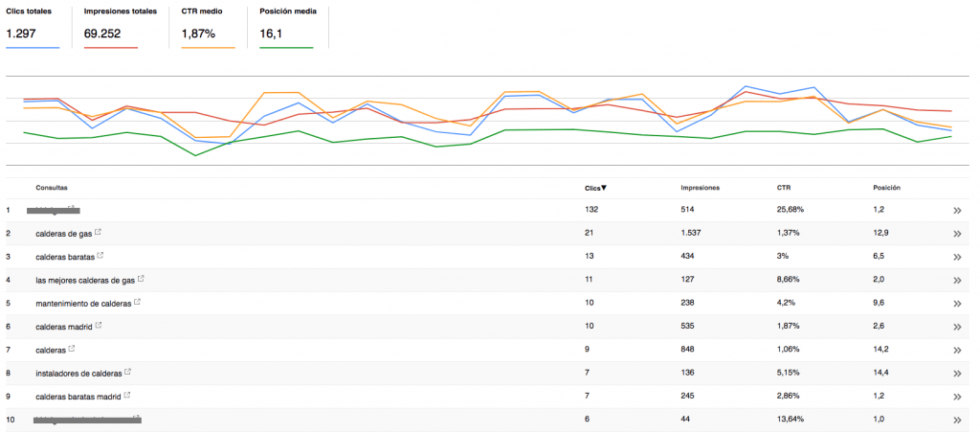This screenshot has height=433, width=980.
Task: Open external link icon beside 'mantenimiento de calderas'
Action: [x=138, y=302]
